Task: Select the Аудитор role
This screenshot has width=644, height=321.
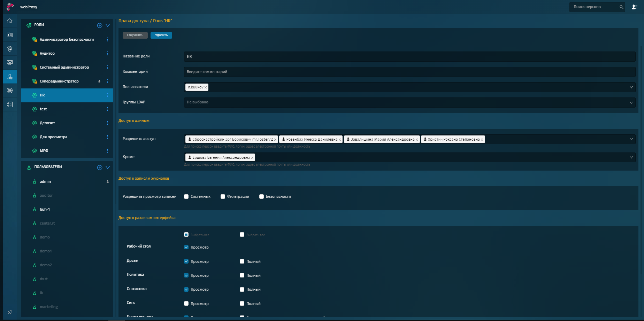Action: pos(67,53)
